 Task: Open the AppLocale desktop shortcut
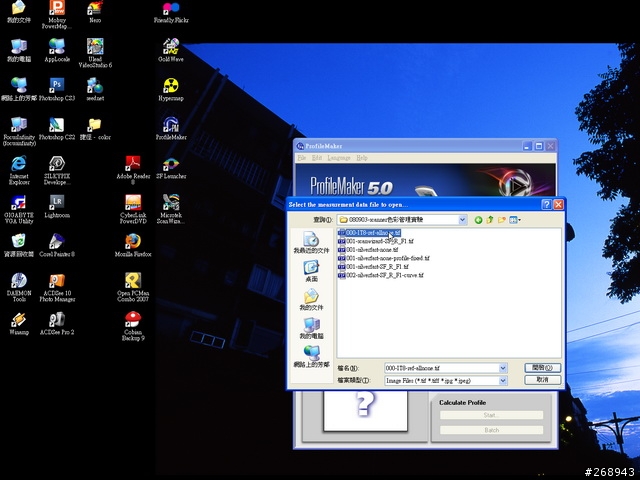pos(57,50)
